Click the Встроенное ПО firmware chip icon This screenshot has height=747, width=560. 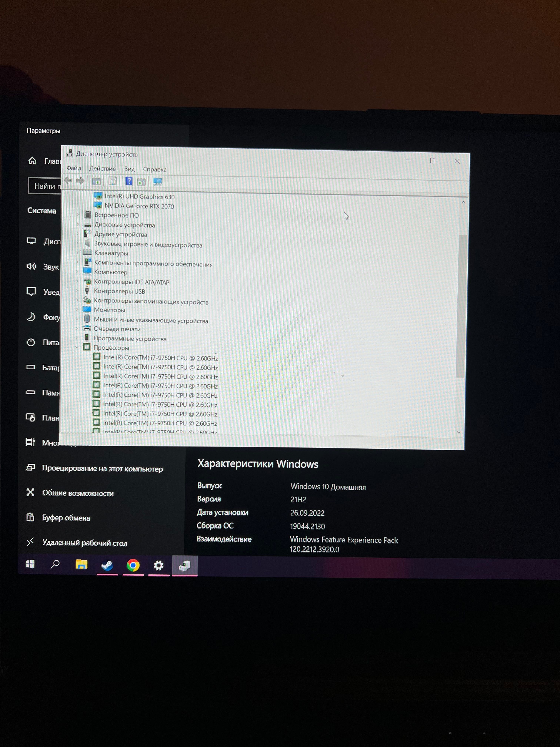tap(88, 214)
